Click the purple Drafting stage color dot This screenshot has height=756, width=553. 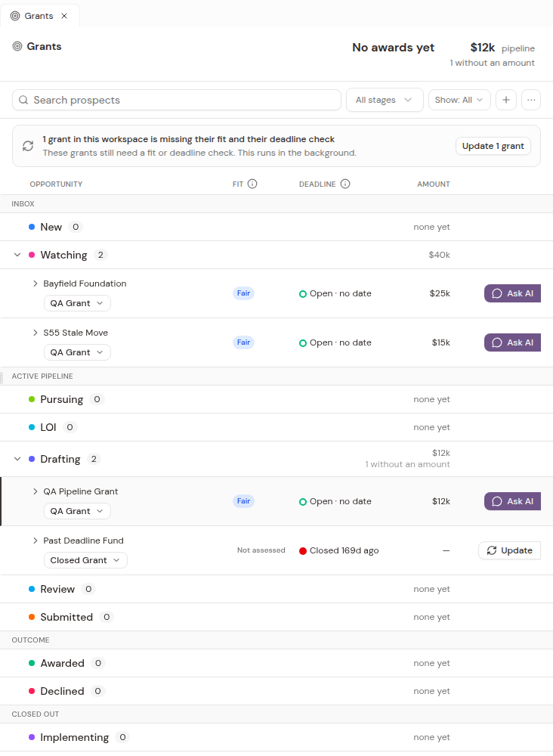click(x=32, y=459)
